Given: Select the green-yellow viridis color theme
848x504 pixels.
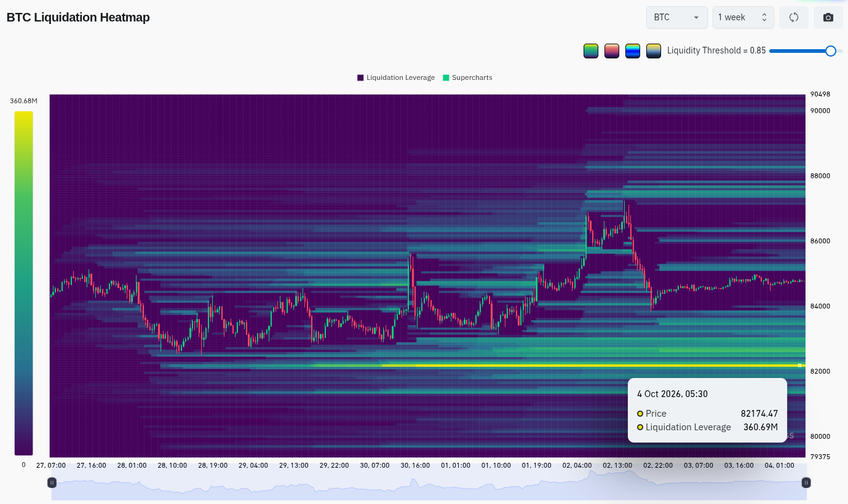Looking at the screenshot, I should (591, 51).
